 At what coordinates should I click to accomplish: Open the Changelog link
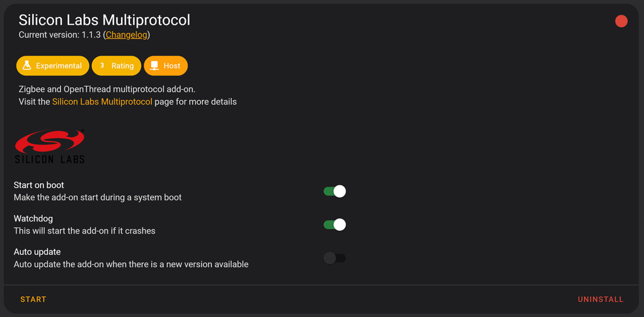(126, 35)
